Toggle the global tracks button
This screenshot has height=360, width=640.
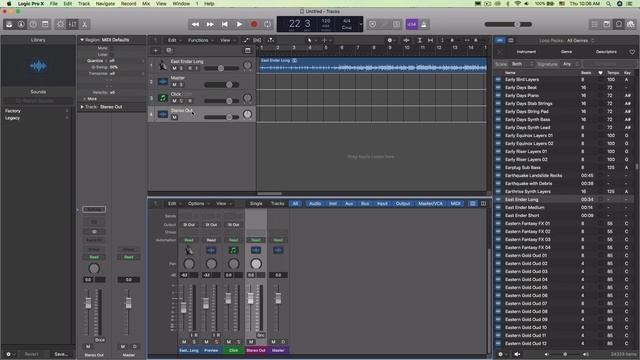pyautogui.click(x=247, y=51)
